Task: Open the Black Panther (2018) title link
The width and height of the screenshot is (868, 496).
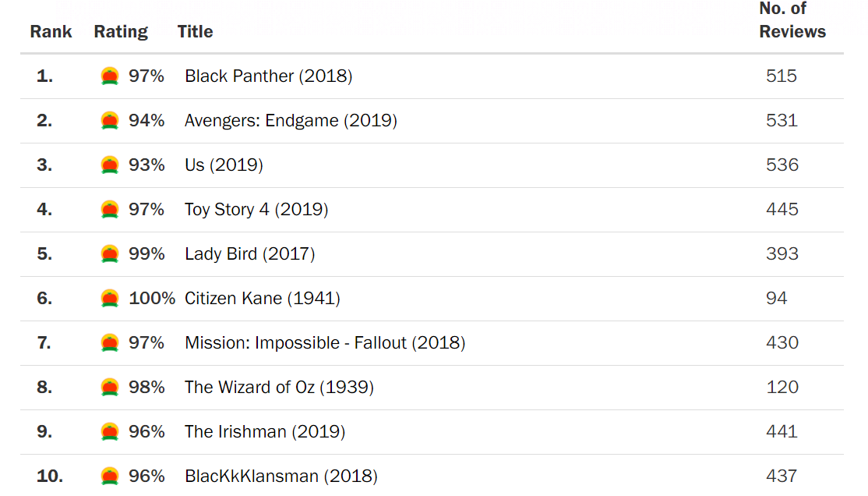Action: tap(268, 76)
